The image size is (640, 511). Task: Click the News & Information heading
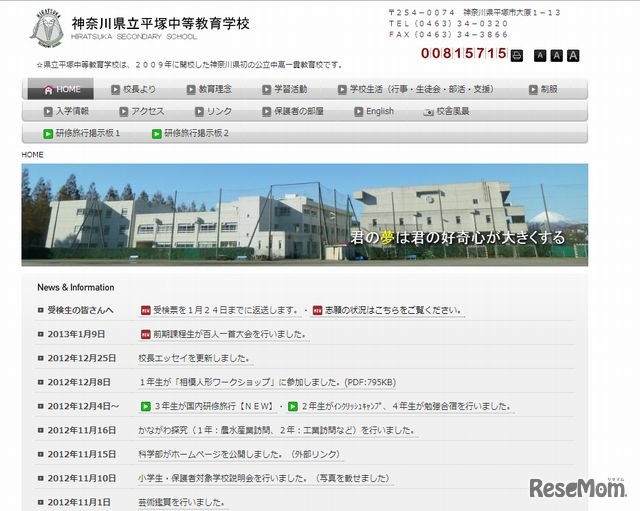(76, 287)
